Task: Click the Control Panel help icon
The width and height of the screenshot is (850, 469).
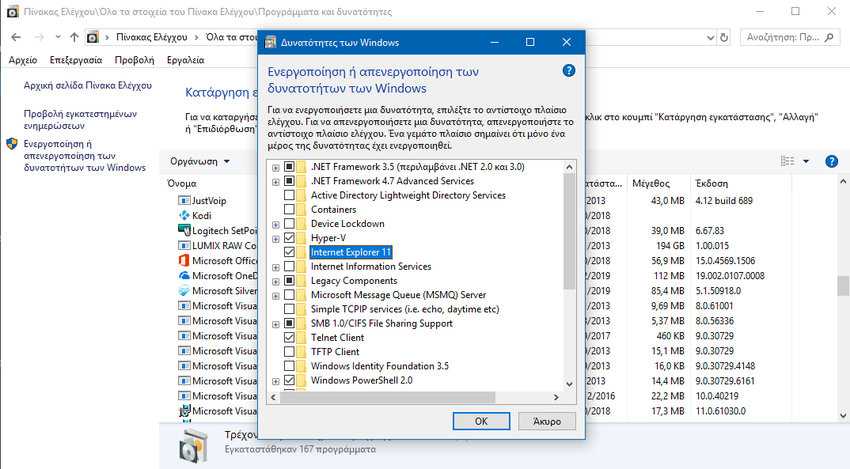Action: (831, 162)
